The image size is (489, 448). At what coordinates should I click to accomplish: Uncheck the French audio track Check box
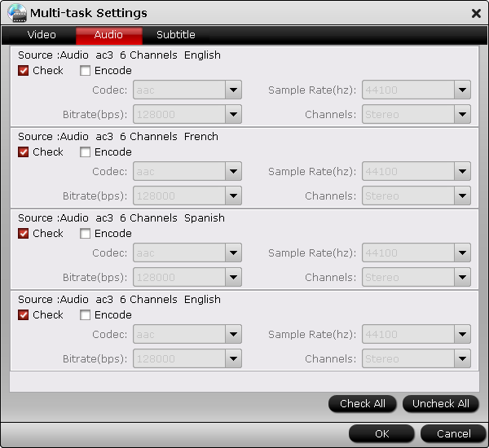pos(24,152)
